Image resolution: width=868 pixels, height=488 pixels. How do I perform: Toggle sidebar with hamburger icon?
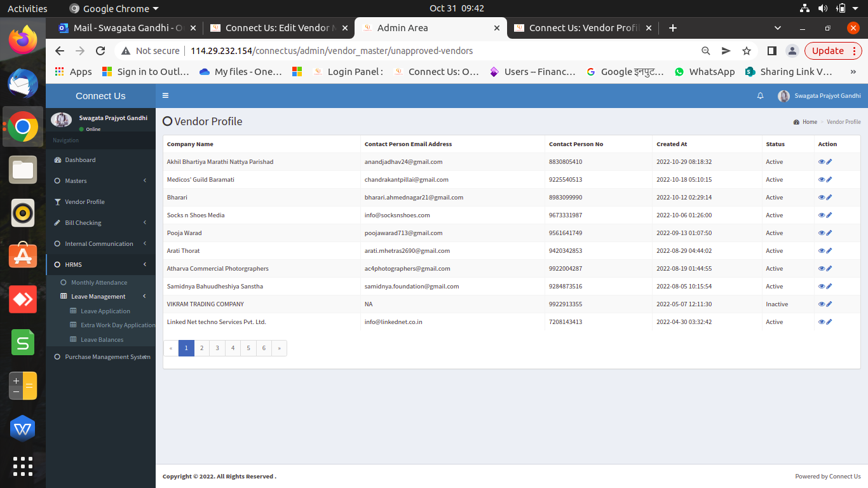click(x=166, y=96)
